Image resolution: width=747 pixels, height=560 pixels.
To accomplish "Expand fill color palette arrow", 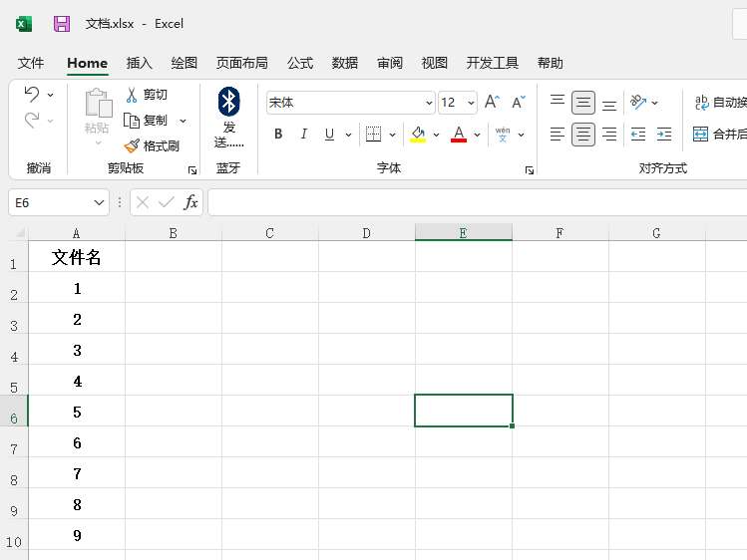I will click(436, 135).
